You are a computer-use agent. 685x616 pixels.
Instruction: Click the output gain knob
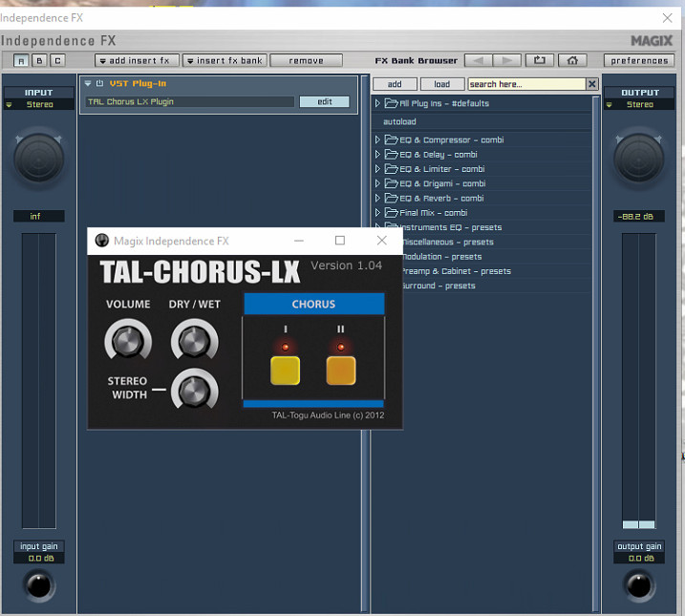(639, 585)
